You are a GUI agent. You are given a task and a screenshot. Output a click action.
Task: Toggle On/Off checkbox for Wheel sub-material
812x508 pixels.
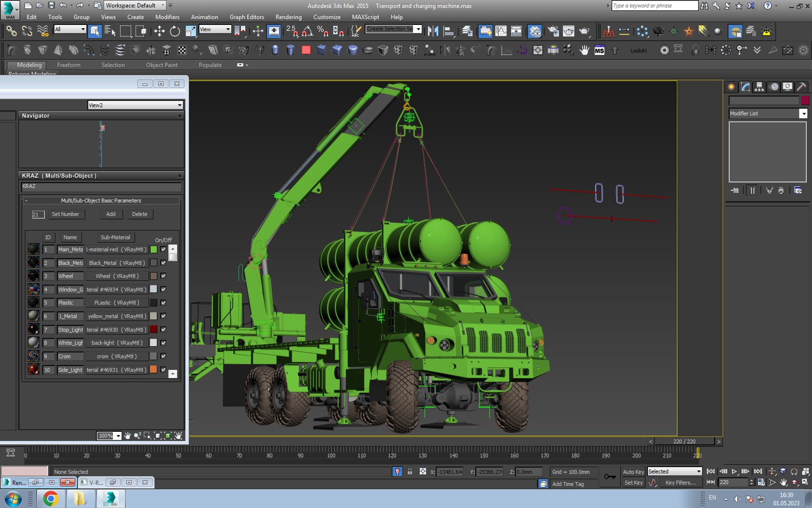coord(163,276)
